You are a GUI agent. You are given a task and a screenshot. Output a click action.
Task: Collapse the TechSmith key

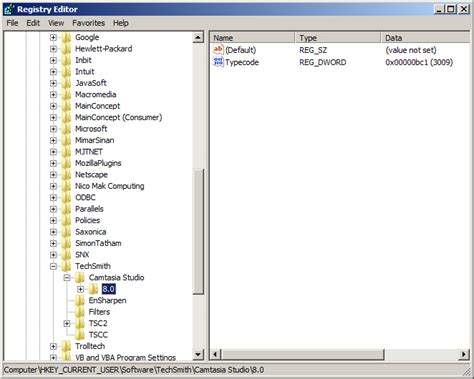(53, 266)
